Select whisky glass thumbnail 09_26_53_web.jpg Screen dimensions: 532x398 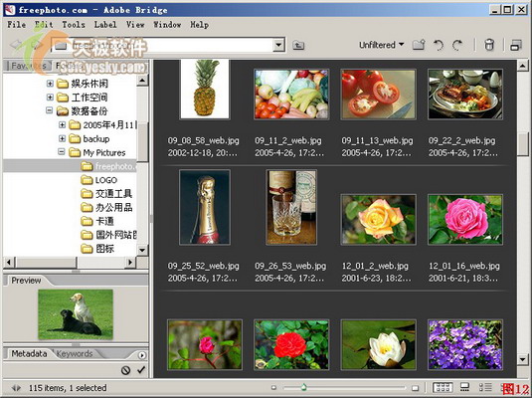click(x=291, y=207)
